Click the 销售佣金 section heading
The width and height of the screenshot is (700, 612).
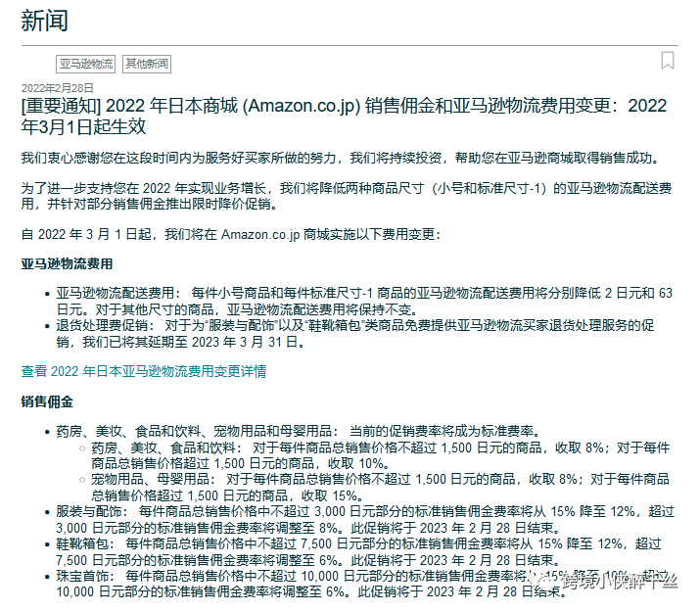pos(47,402)
